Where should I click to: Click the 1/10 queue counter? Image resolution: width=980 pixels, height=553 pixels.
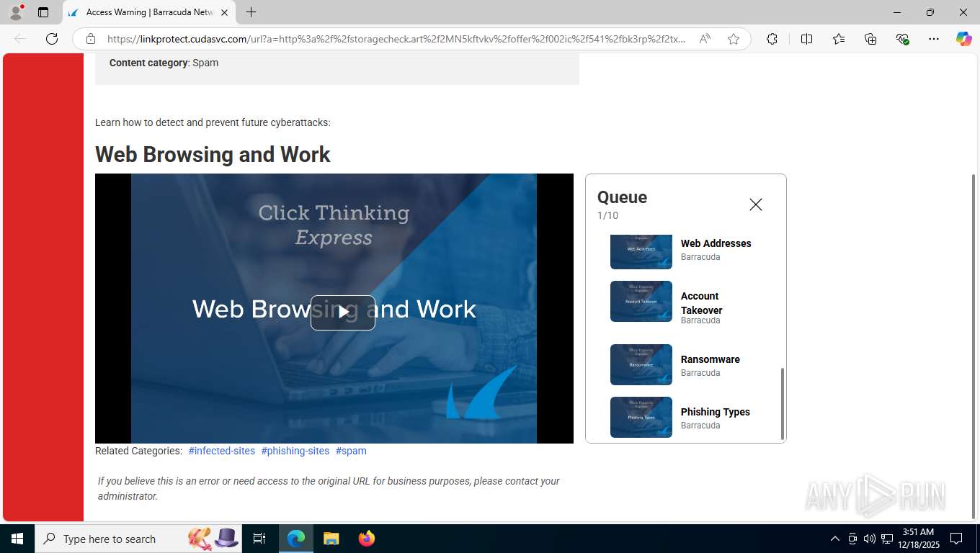pos(607,215)
